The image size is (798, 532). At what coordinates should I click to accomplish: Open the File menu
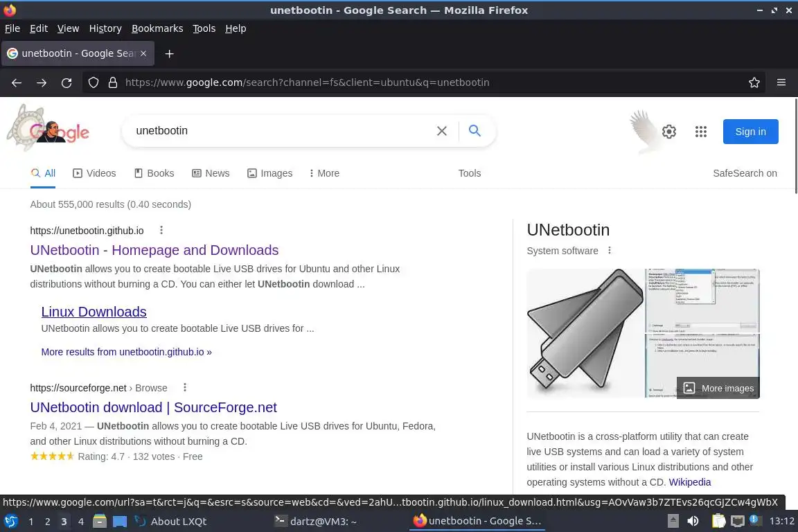[12, 28]
